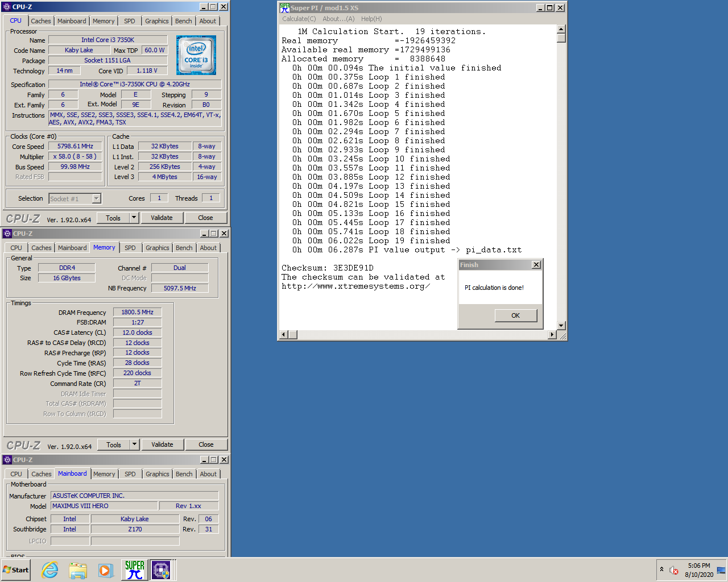Image resolution: width=728 pixels, height=582 pixels.
Task: Click the Mainboard CPU-Z window title icon
Action: tap(7, 460)
